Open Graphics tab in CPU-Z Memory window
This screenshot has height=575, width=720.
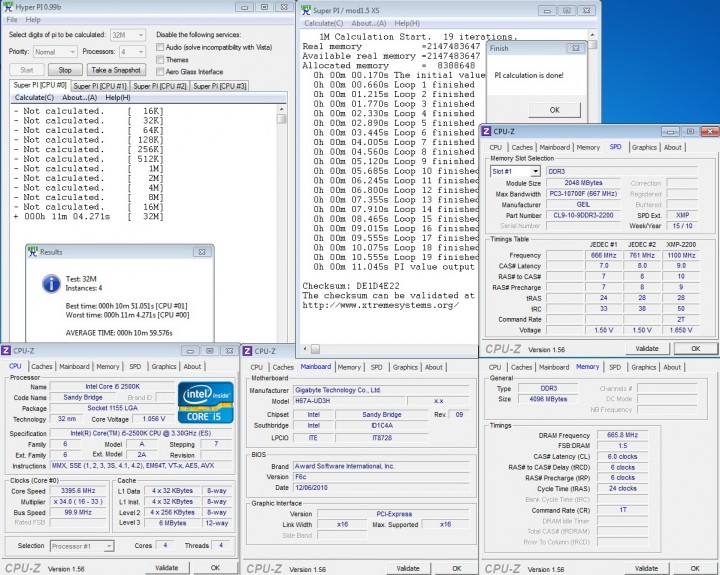click(x=644, y=367)
